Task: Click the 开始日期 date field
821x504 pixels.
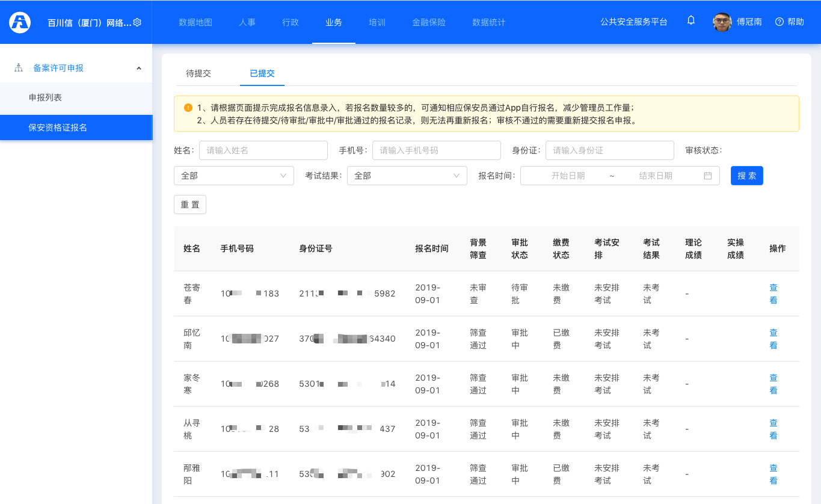Action: click(568, 176)
